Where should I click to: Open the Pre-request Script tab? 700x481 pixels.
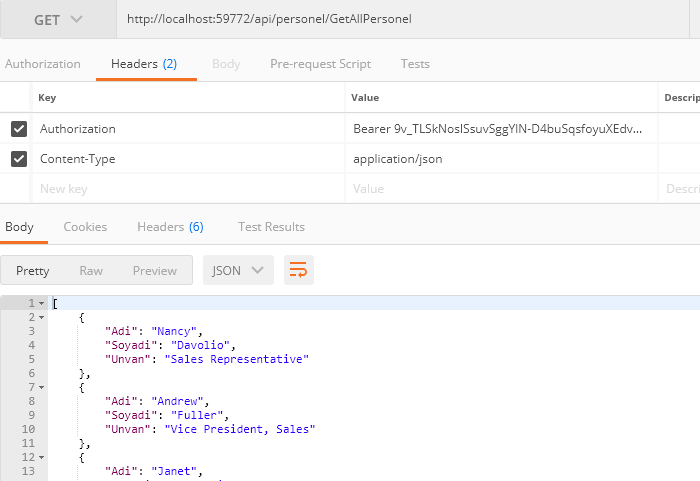coord(321,64)
